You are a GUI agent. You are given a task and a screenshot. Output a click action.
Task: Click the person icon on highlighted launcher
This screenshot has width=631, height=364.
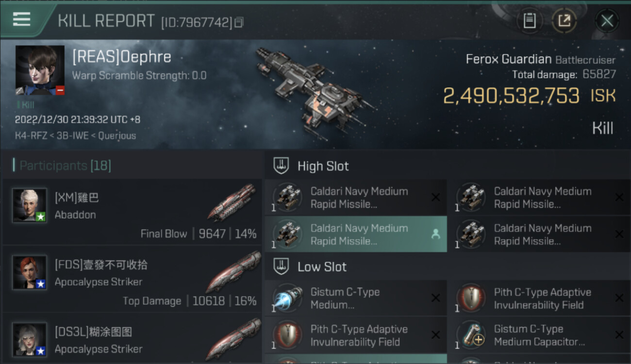pos(435,234)
